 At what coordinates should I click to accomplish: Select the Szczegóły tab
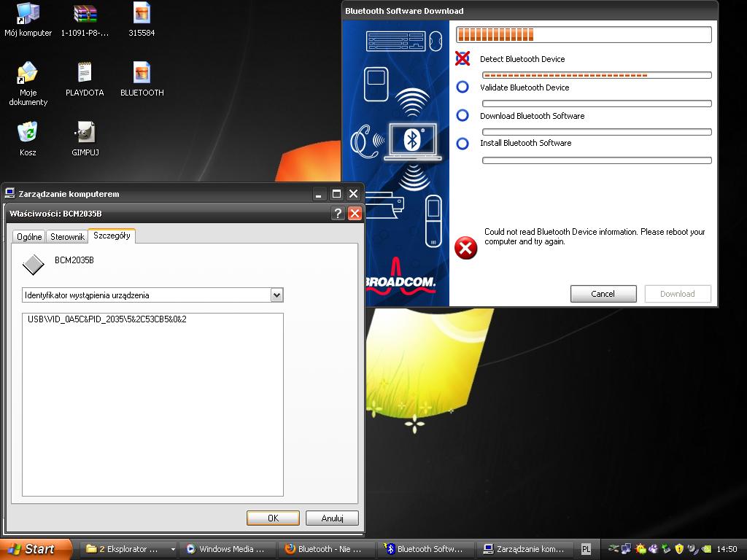point(112,236)
